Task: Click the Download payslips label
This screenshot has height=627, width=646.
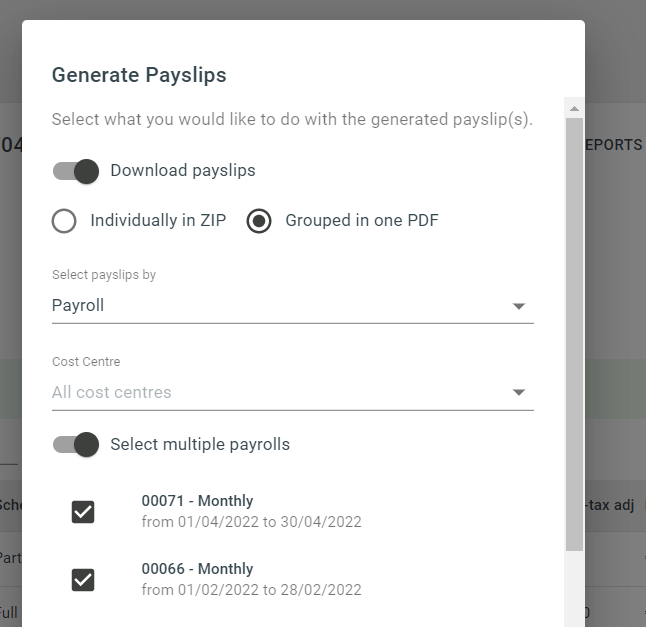Action: pos(183,171)
